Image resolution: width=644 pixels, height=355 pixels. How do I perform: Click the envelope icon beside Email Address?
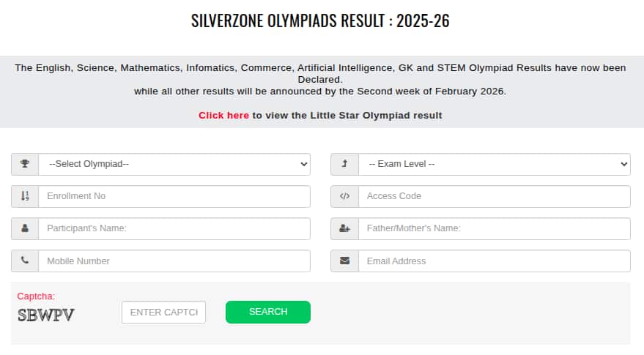pyautogui.click(x=344, y=261)
